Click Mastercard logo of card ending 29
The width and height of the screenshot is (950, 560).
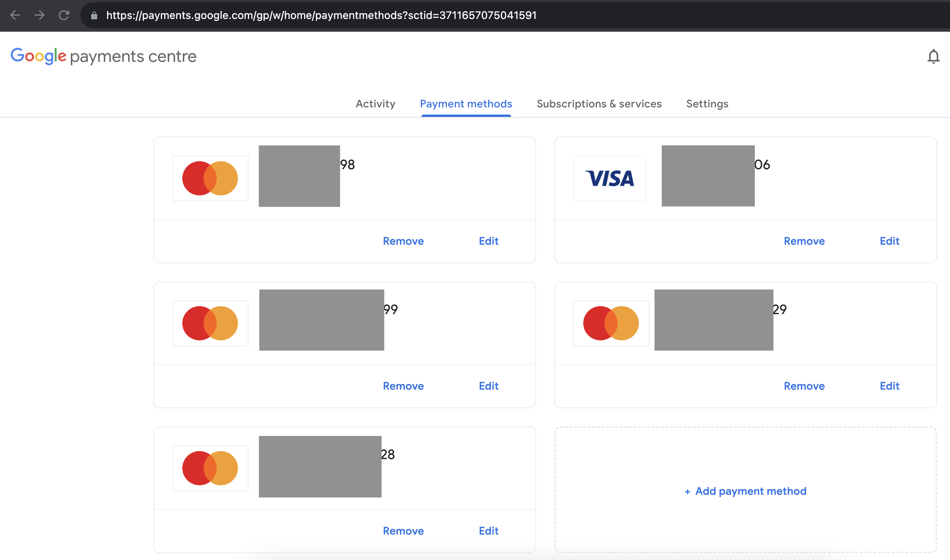click(x=611, y=323)
